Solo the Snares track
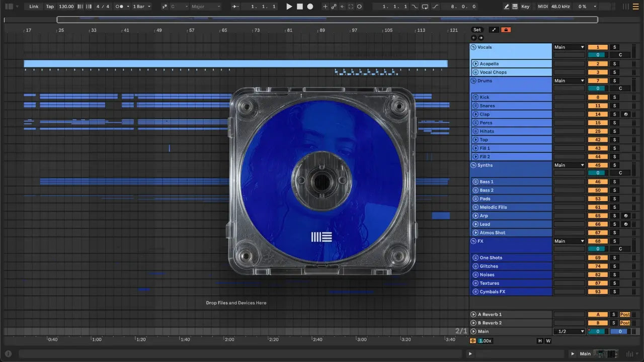644x362 pixels. [x=614, y=106]
